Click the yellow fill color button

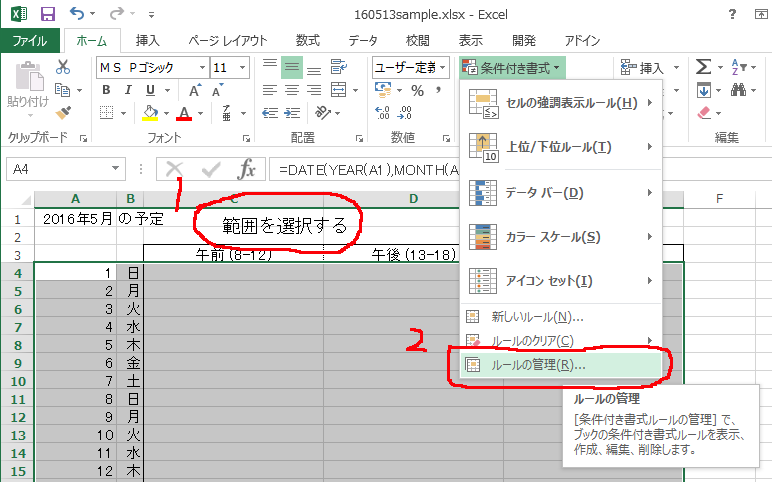pyautogui.click(x=150, y=112)
